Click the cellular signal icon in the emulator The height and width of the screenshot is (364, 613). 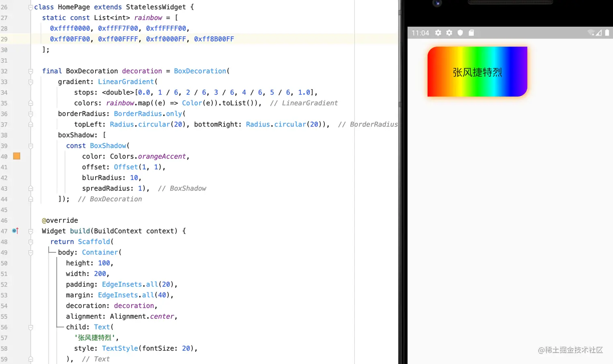tap(599, 33)
